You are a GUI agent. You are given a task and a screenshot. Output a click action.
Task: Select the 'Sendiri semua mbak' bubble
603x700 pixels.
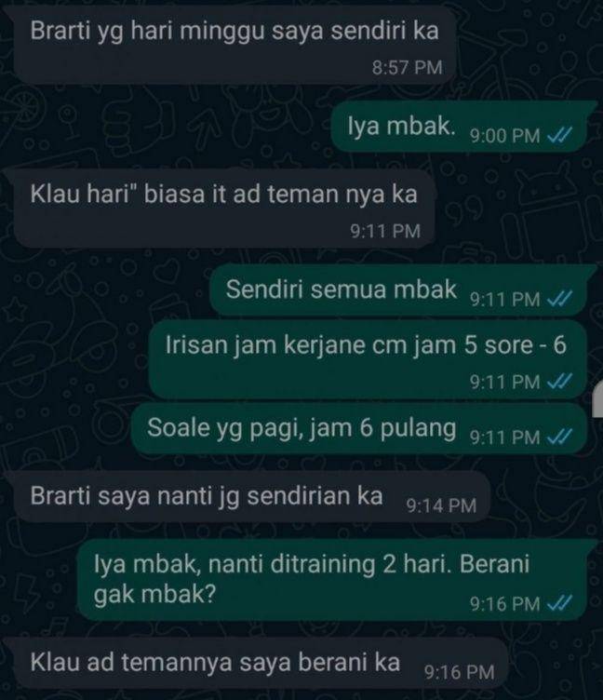pos(399,290)
